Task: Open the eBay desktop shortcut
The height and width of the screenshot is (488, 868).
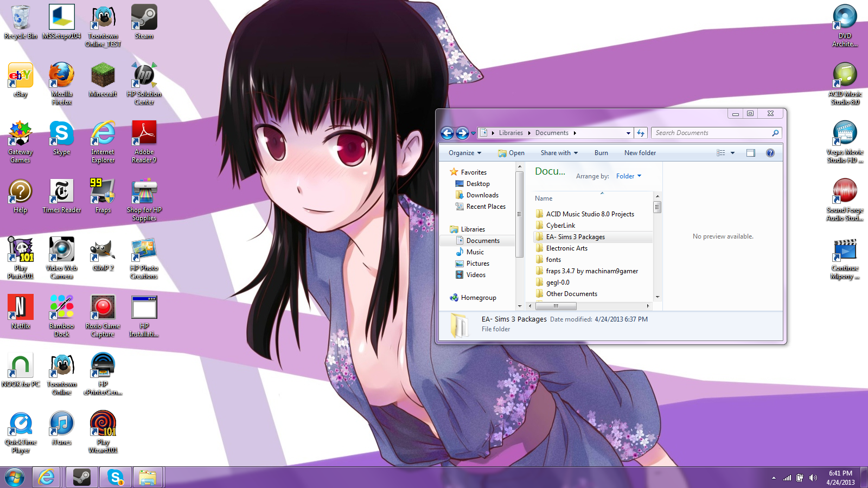Action: (x=21, y=80)
